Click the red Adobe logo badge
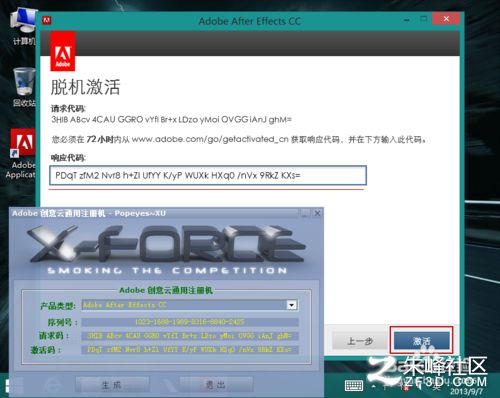Image resolution: width=500 pixels, height=398 pixels. (63, 51)
